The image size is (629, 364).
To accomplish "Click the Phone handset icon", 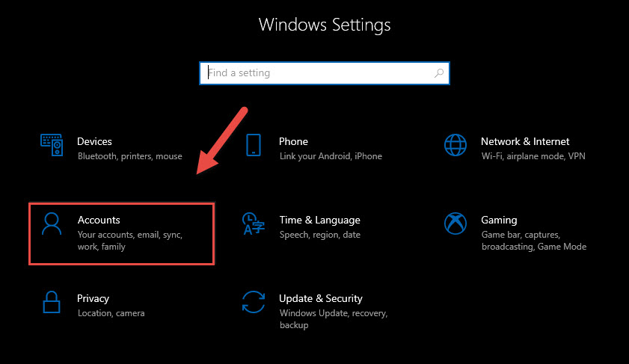I will click(253, 145).
